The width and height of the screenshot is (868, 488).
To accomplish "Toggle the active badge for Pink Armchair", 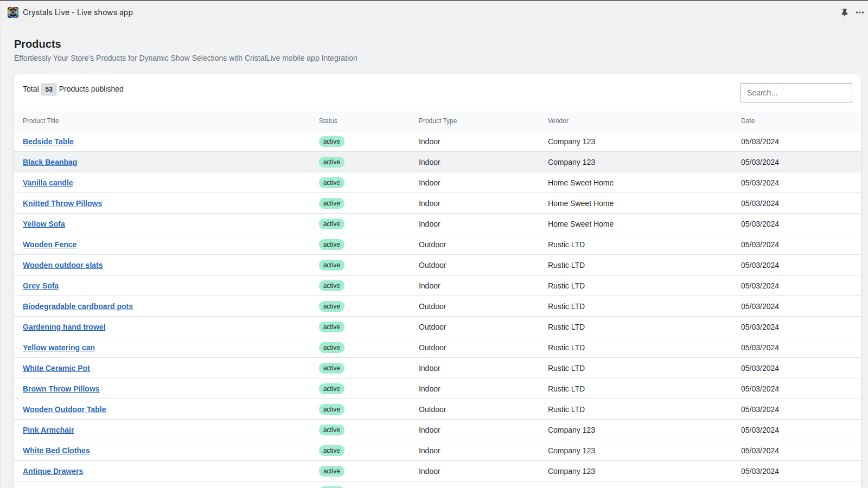I will coord(331,430).
